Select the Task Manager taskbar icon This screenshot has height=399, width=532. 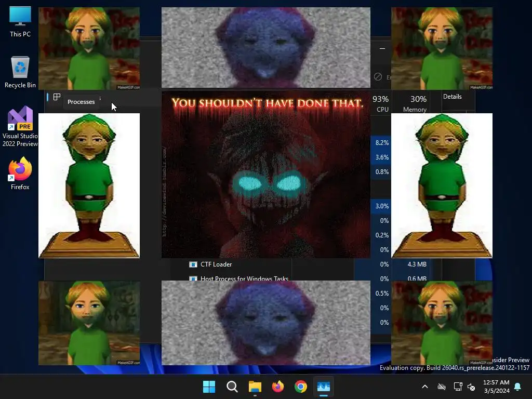pos(324,387)
